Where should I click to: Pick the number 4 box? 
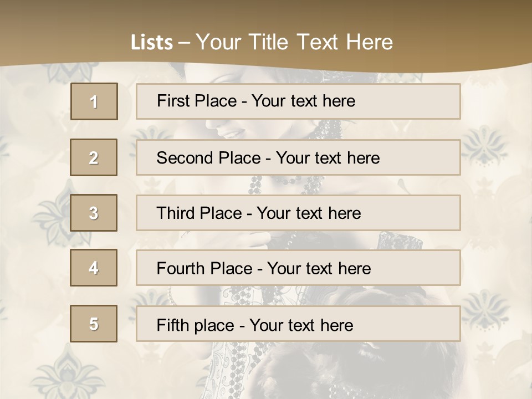(94, 268)
